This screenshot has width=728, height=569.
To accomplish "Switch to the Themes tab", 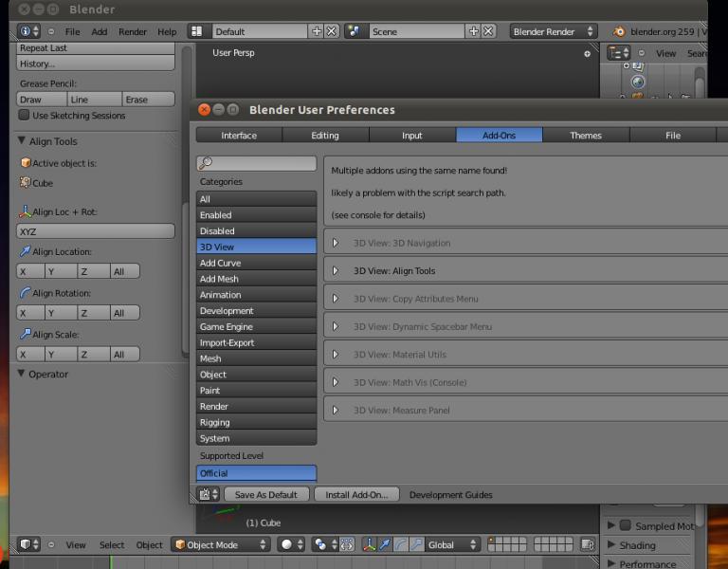I will click(586, 136).
